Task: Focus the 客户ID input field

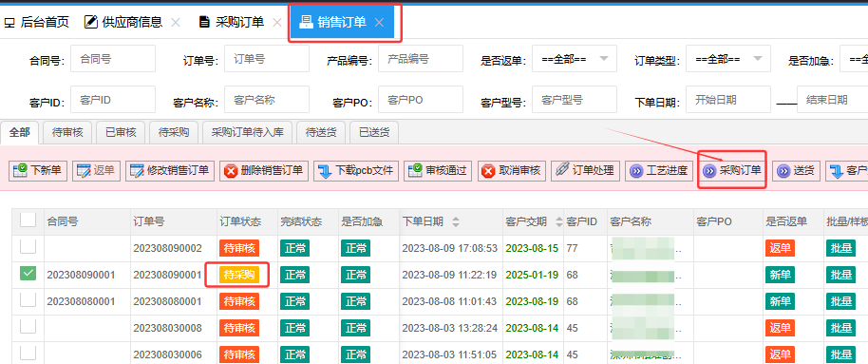Action: coord(113,100)
